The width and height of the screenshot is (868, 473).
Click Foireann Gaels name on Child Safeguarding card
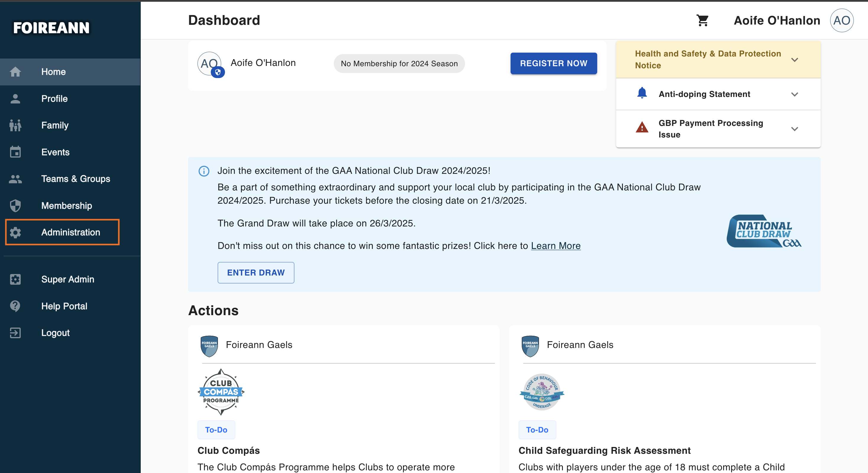[x=580, y=345]
